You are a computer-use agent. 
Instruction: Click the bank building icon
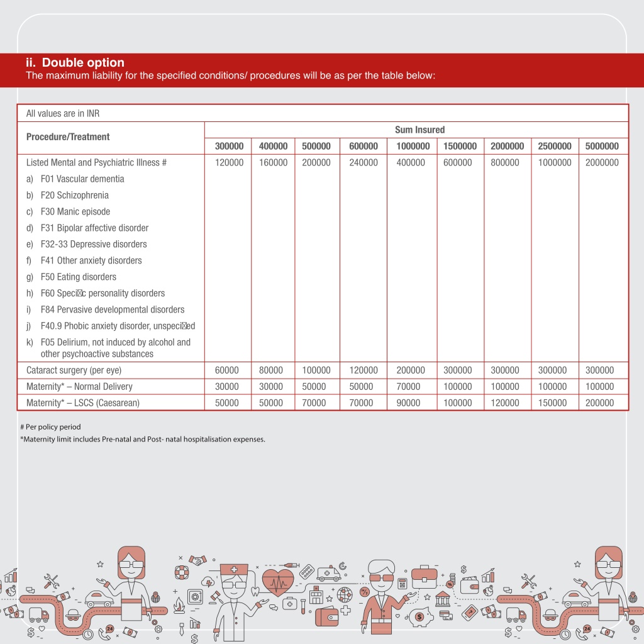click(442, 599)
